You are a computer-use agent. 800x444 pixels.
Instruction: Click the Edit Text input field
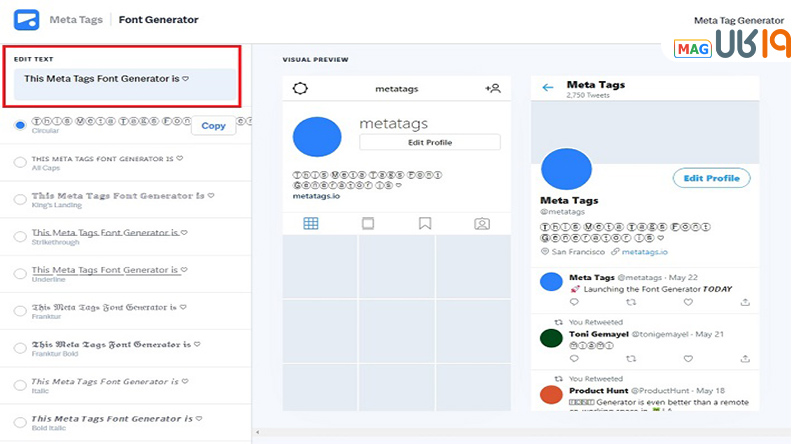pos(125,82)
